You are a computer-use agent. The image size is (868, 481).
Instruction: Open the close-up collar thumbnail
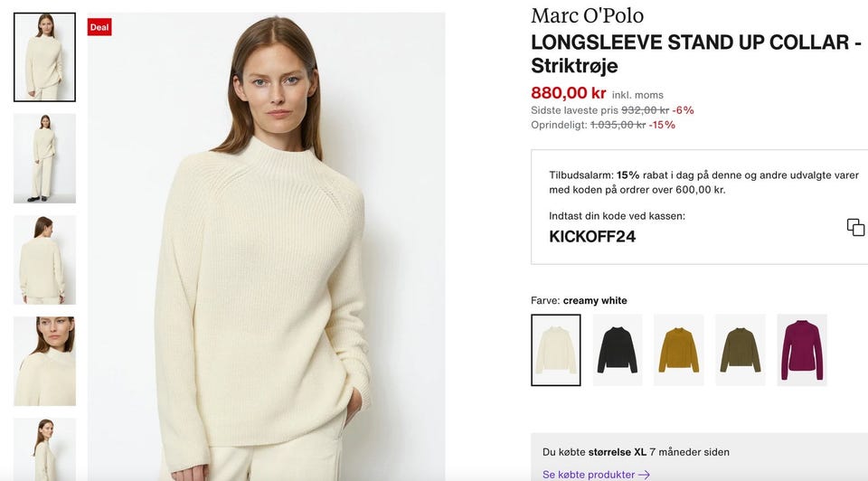point(44,361)
